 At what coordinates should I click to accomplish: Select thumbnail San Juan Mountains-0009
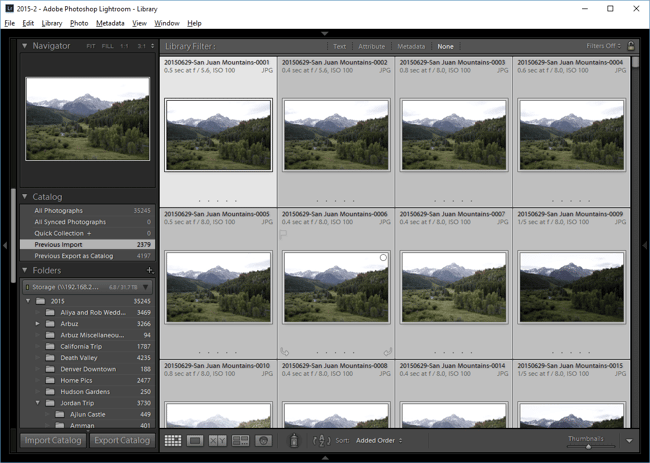(x=572, y=286)
